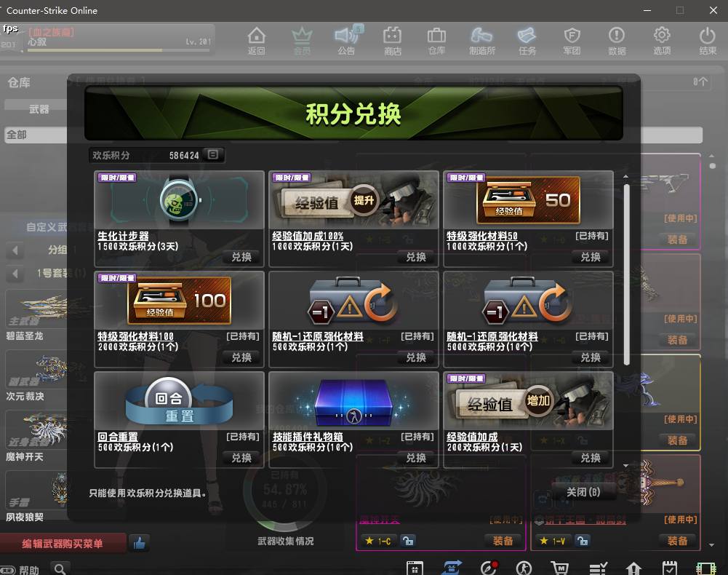Click the 回合重置 item thumbnail
The width and height of the screenshot is (728, 575).
click(x=179, y=401)
